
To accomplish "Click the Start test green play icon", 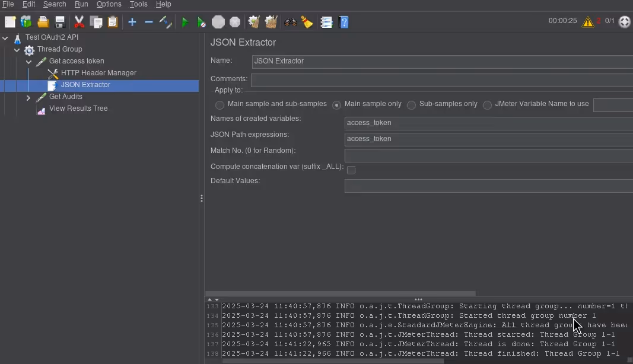I will pos(185,23).
